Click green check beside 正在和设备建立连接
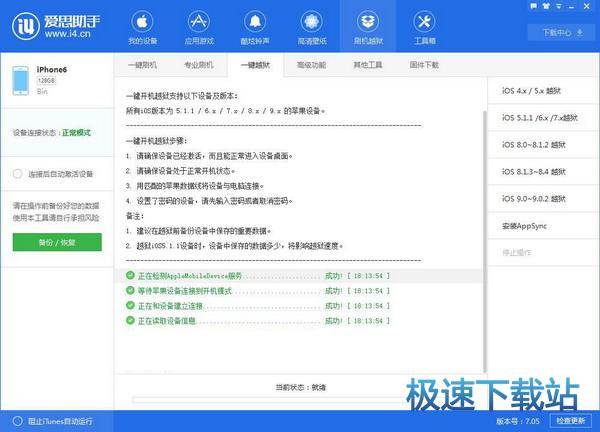The height and width of the screenshot is (432, 600). coord(130,305)
